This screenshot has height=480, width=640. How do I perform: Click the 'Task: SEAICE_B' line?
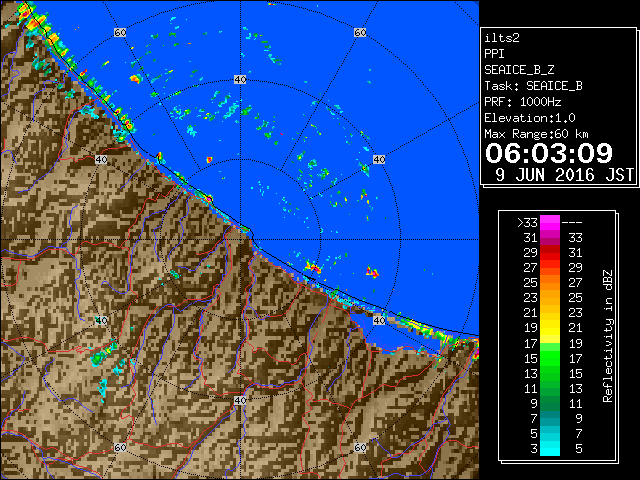(533, 86)
